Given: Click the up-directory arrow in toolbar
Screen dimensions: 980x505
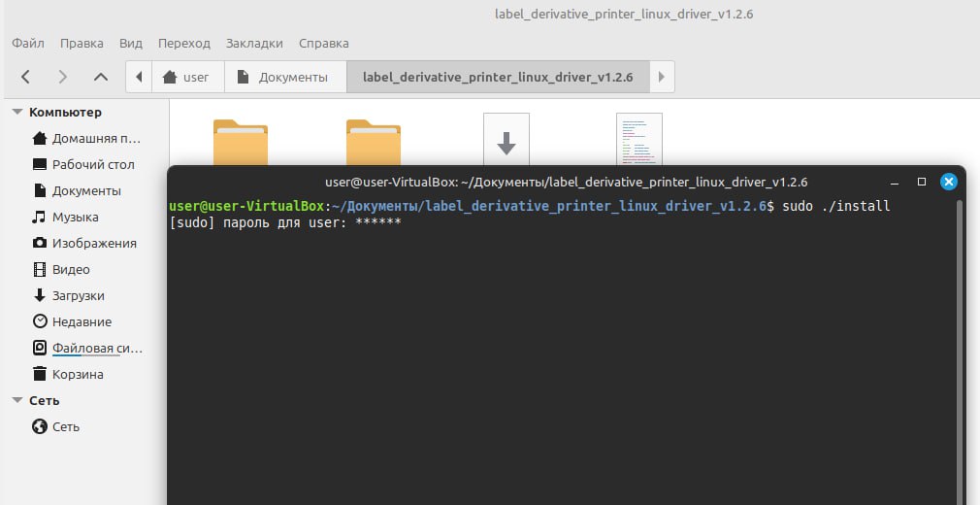Looking at the screenshot, I should tap(100, 77).
